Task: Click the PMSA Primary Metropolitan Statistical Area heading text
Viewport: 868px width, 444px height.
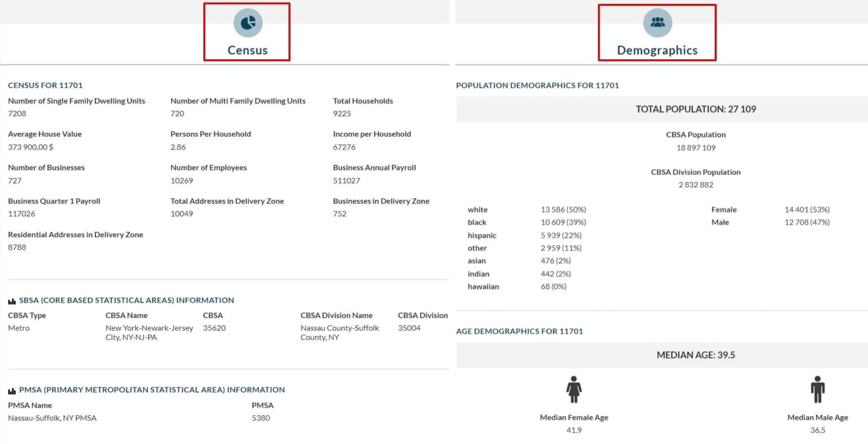Action: click(152, 390)
